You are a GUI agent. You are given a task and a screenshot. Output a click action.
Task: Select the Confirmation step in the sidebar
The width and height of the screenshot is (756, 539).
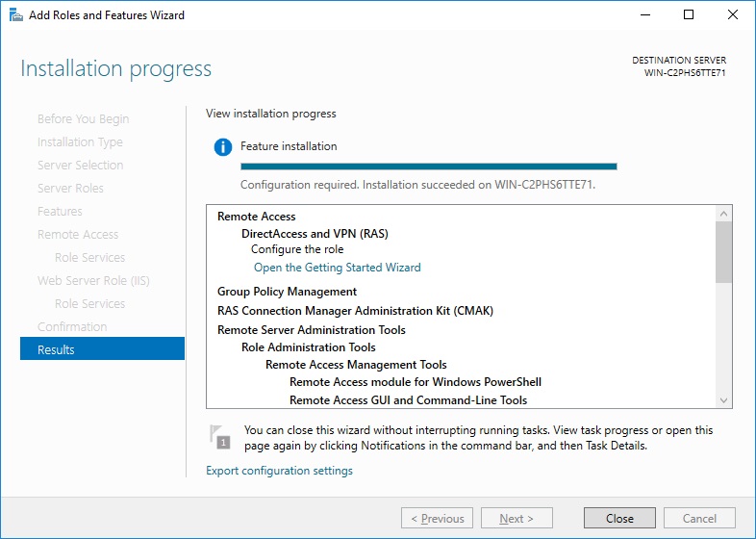point(72,326)
